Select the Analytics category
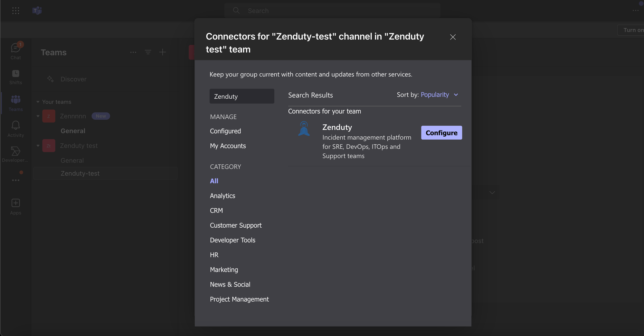644x336 pixels. (x=223, y=196)
